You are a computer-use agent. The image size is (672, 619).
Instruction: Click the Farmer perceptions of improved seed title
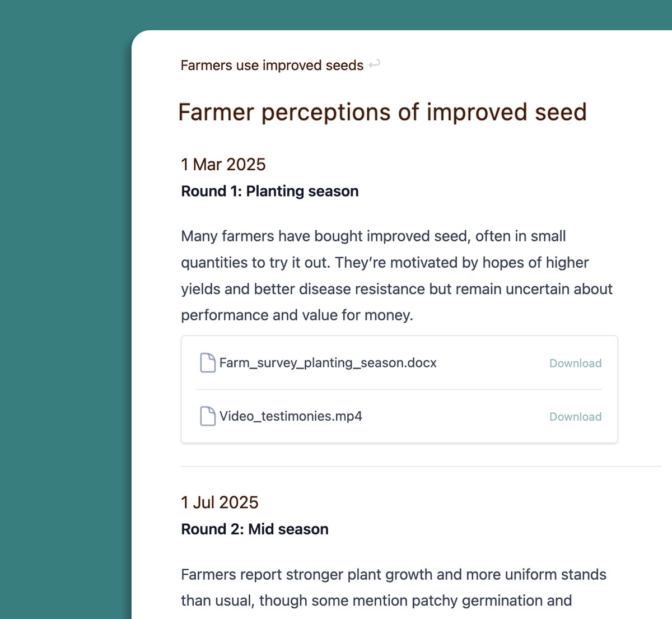point(382,112)
